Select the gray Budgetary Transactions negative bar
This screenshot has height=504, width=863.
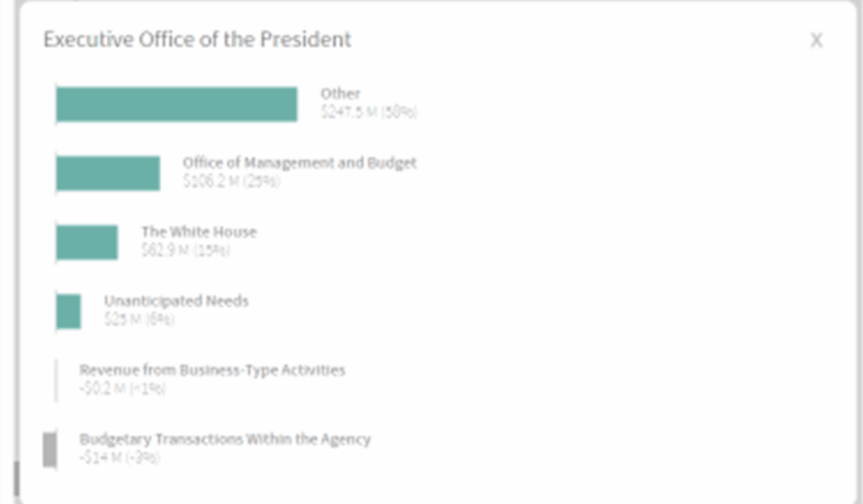pos(50,450)
